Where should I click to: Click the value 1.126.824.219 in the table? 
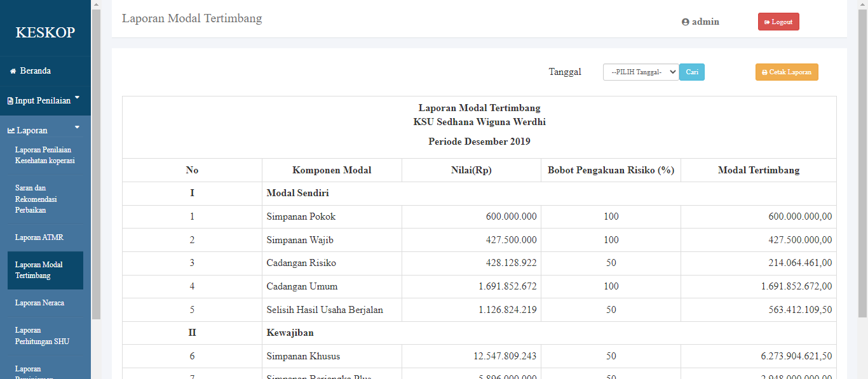click(508, 310)
